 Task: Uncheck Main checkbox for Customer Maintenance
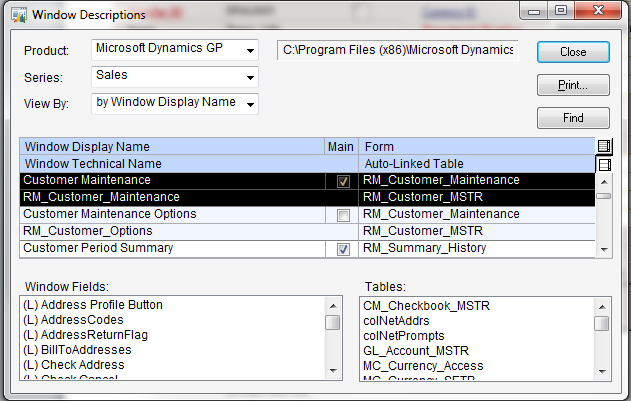pos(343,181)
